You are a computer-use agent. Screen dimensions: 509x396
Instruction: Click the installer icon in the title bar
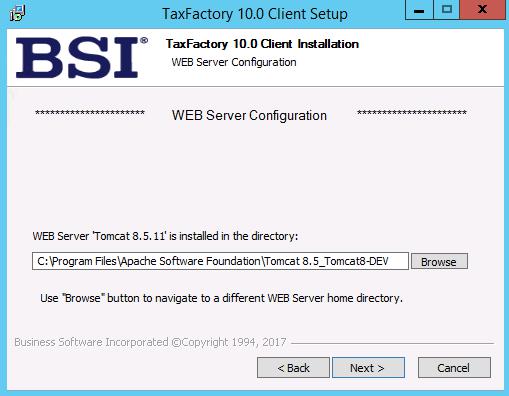point(17,13)
